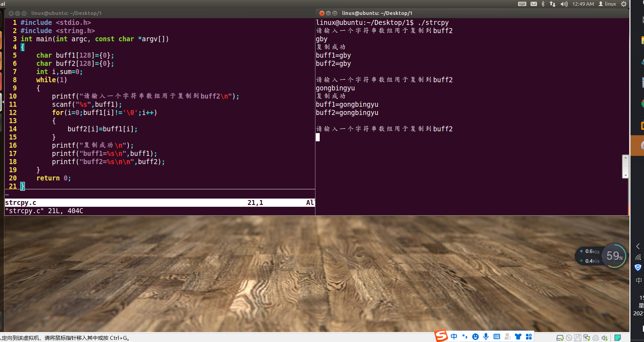644x342 pixels.
Task: Click the 59% memory usage circle
Action: [x=614, y=256]
